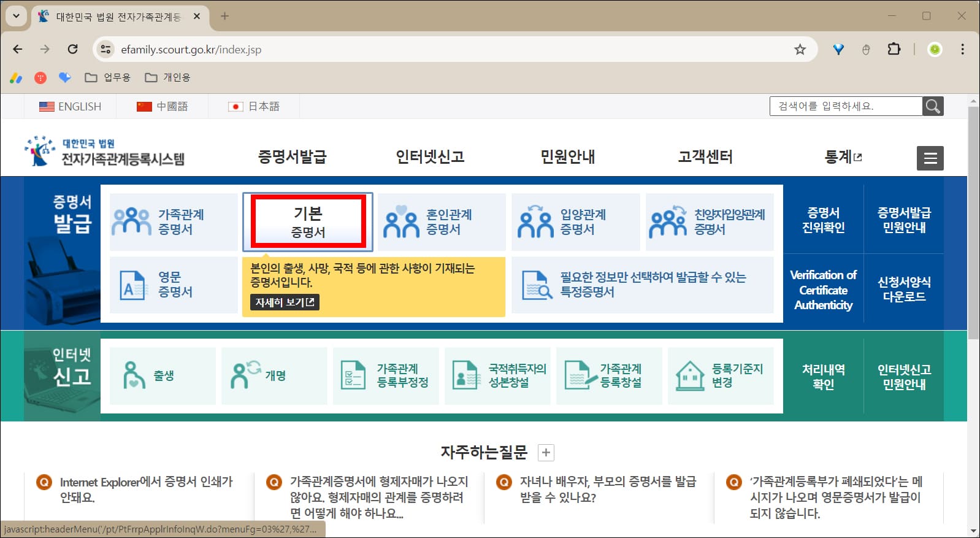
Task: Click the 가족관계 등록부정정 checklist icon
Action: pyautogui.click(x=353, y=375)
